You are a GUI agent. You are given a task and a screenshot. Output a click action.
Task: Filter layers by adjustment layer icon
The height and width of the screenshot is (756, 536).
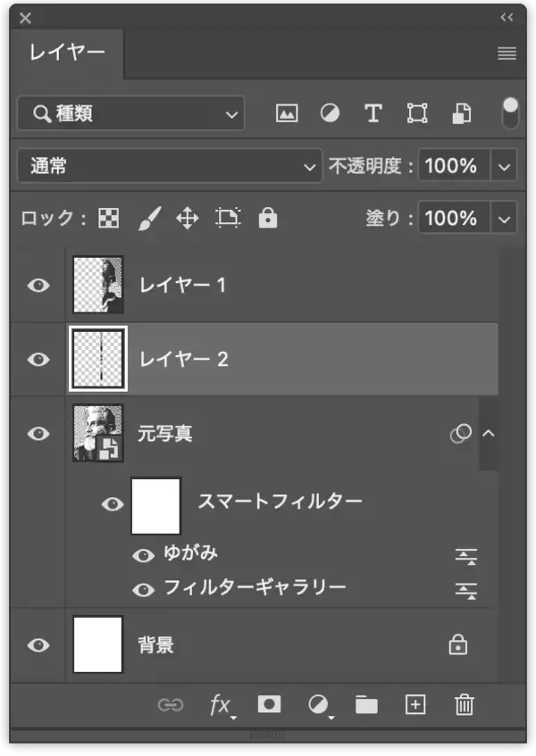330,113
